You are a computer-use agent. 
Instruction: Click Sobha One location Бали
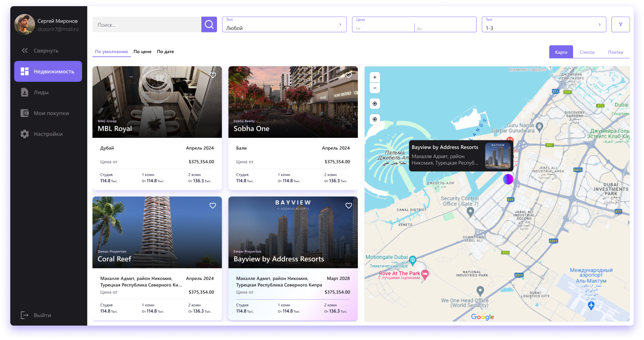(241, 148)
